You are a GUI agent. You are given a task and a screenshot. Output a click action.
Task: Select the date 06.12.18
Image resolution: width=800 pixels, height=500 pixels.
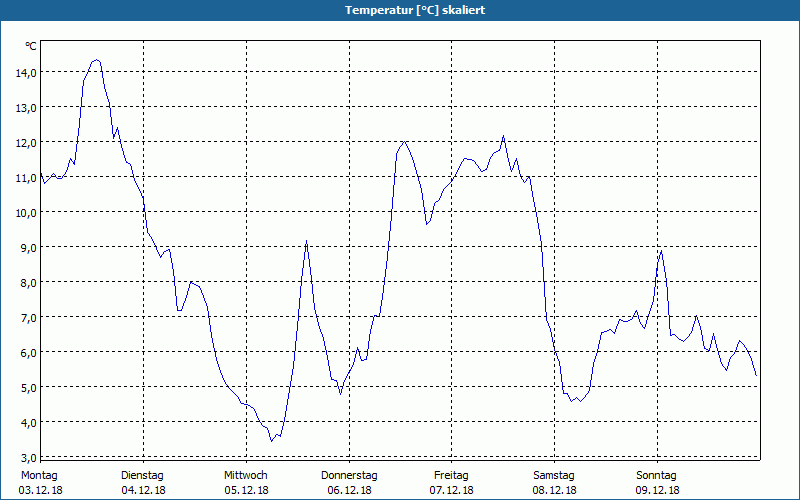[349, 490]
